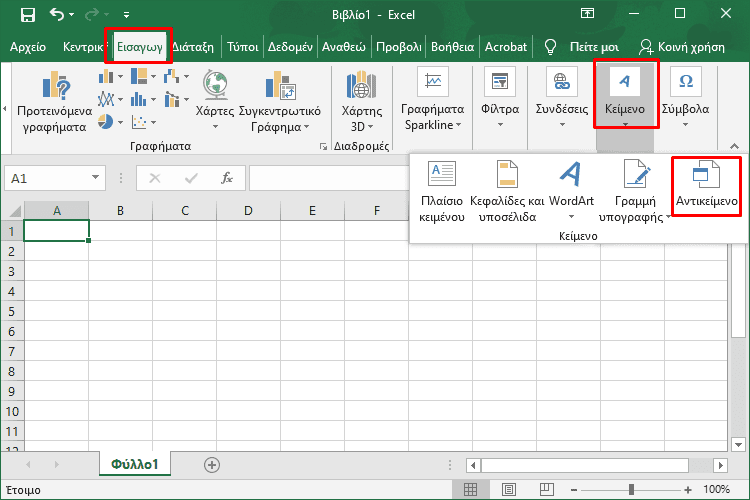The image size is (750, 500).
Task: Open the undo history dropdown arrow
Action: coord(72,15)
